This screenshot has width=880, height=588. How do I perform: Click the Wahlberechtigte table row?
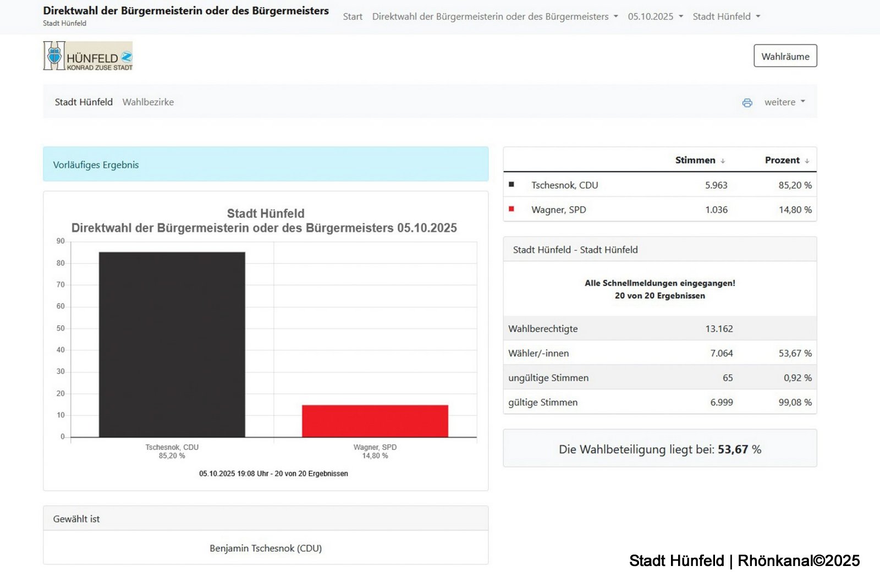(659, 329)
